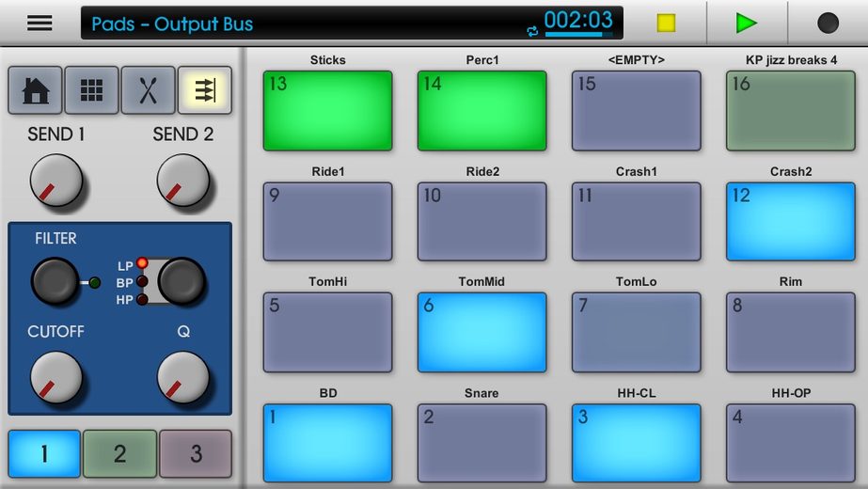Select the output bus routing icon
This screenshot has height=489, width=868.
(205, 90)
